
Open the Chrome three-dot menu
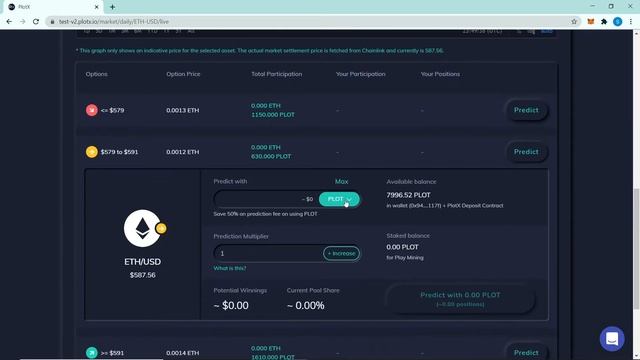631,22
